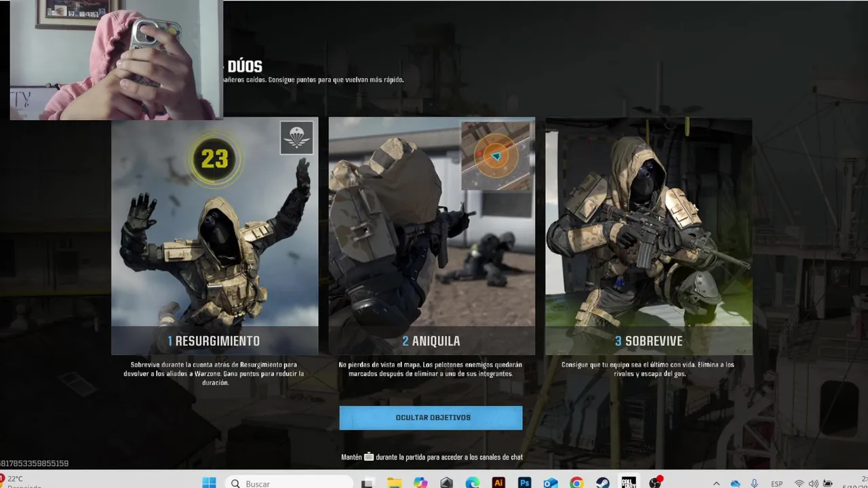
Task: Open Microsoft Edge from the taskbar
Action: tap(473, 483)
